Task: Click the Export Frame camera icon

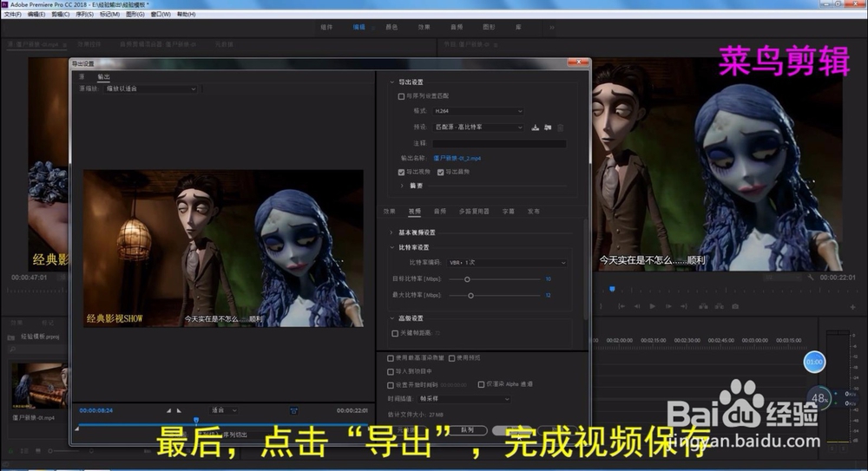Action: [x=735, y=306]
